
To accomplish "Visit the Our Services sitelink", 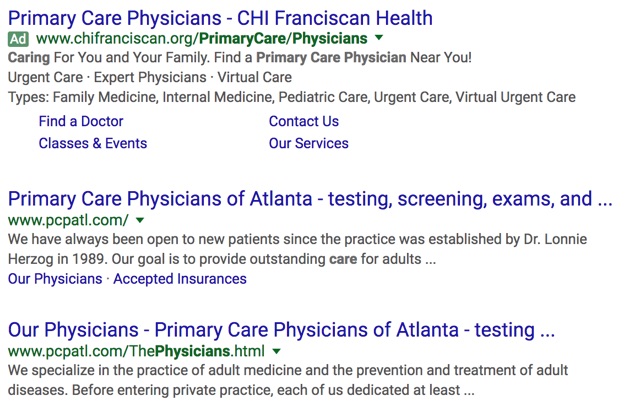I will pos(308,143).
